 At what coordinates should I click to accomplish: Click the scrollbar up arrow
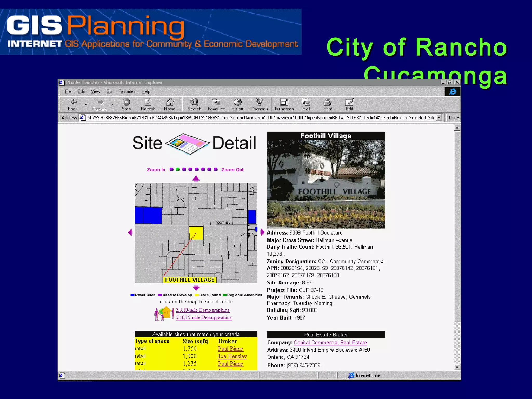coord(457,128)
